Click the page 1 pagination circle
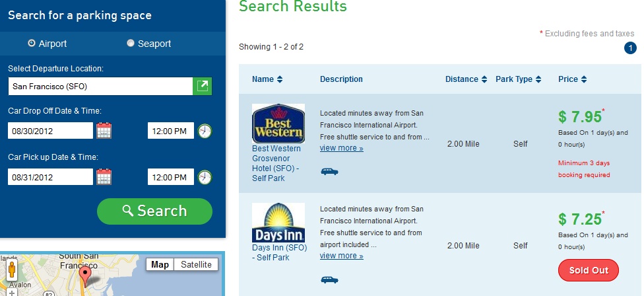This screenshot has width=644, height=296. (x=630, y=48)
